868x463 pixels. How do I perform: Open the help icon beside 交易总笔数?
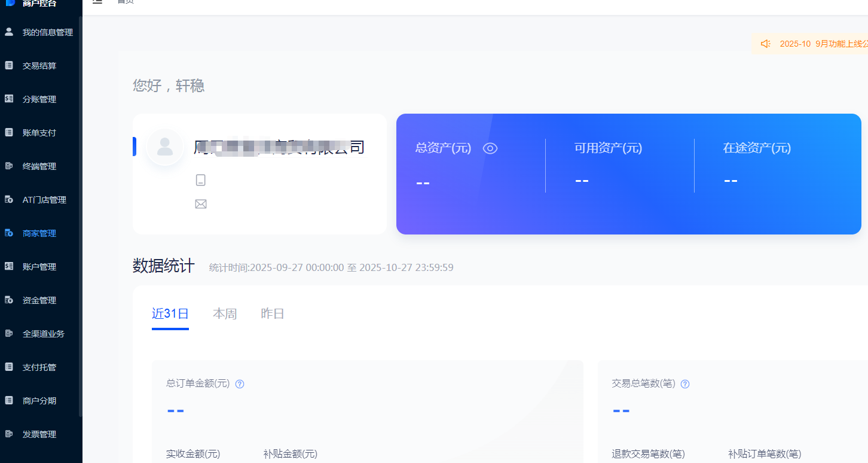(x=684, y=383)
